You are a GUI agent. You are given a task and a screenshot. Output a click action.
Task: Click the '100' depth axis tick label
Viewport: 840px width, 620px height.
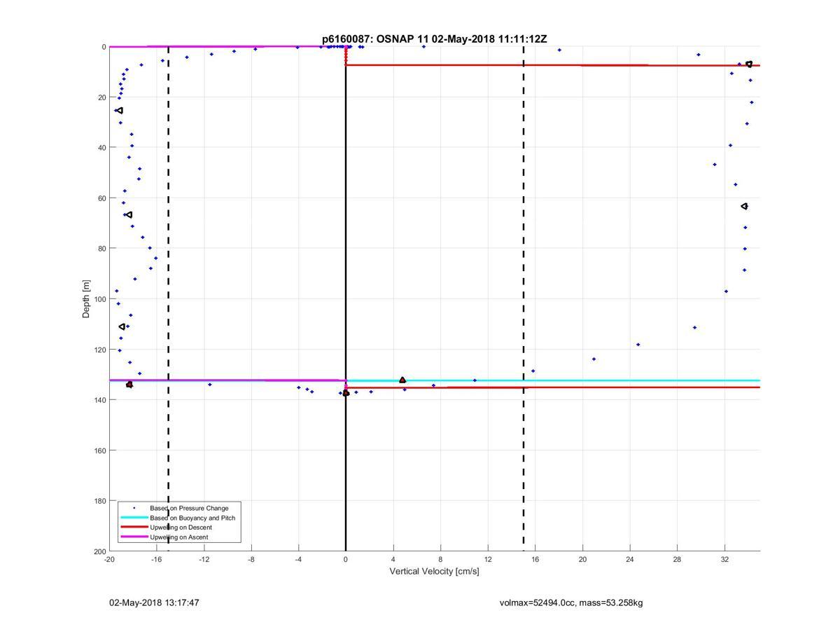(99, 299)
